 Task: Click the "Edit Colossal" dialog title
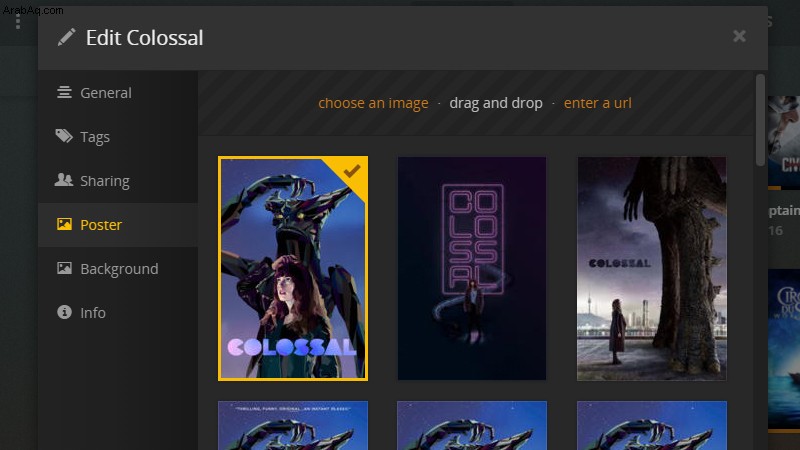pyautogui.click(x=144, y=38)
